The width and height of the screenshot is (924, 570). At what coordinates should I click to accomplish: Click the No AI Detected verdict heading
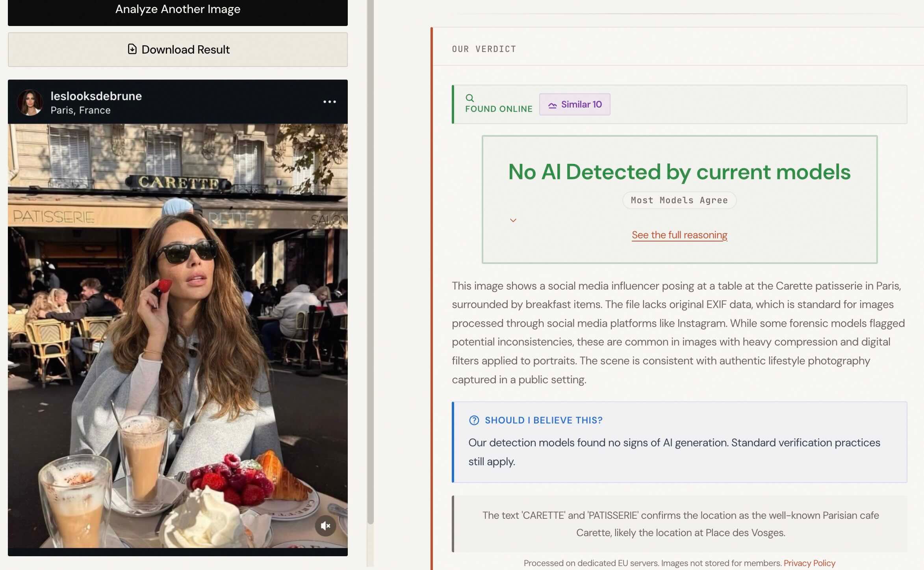pyautogui.click(x=679, y=172)
